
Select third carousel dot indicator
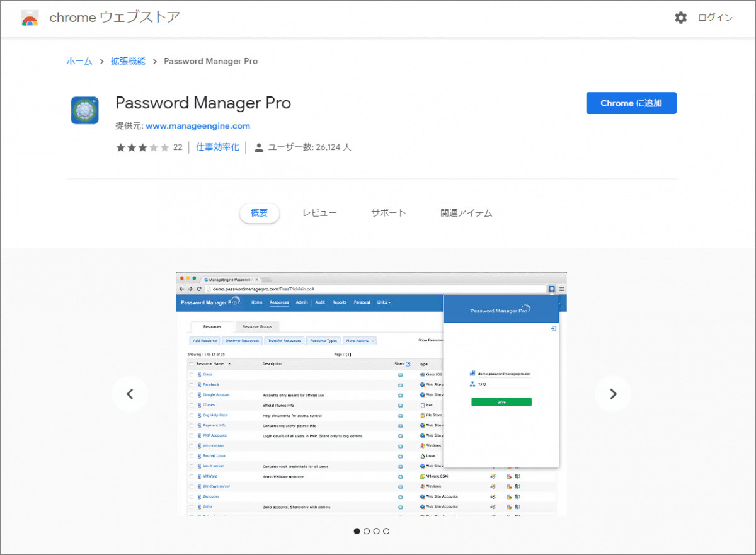[x=377, y=531]
